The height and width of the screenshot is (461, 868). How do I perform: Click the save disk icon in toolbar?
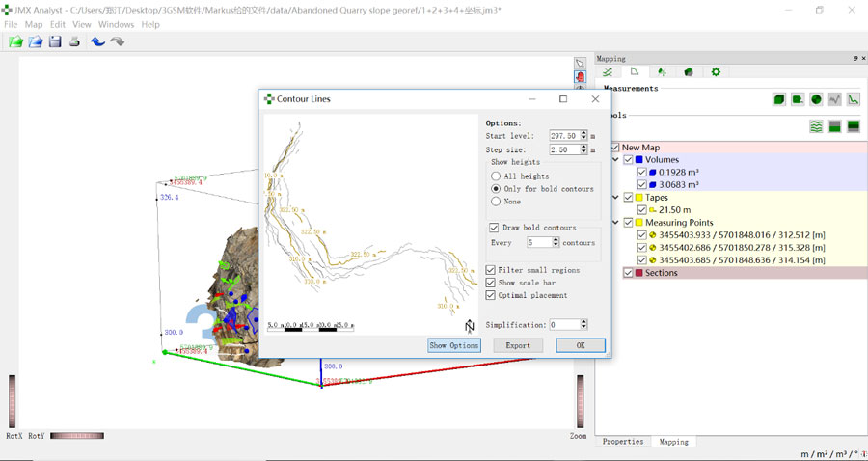pyautogui.click(x=55, y=41)
